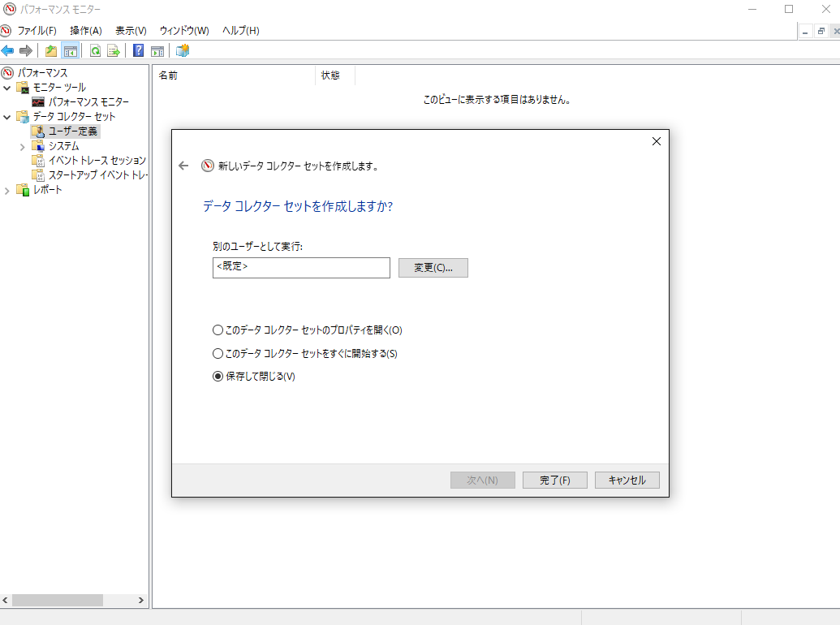Click the blue Back arrow in toolbar
Image resolution: width=840 pixels, height=625 pixels.
7,51
